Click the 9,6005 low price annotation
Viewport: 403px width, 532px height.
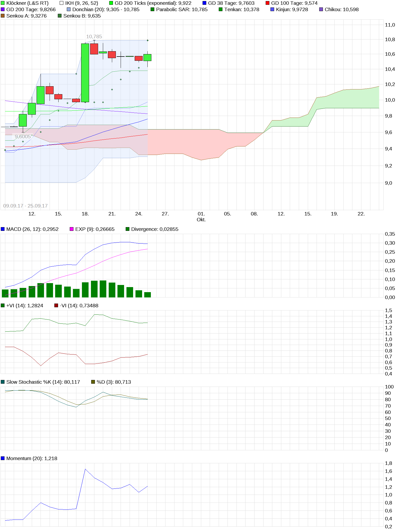tap(23, 137)
